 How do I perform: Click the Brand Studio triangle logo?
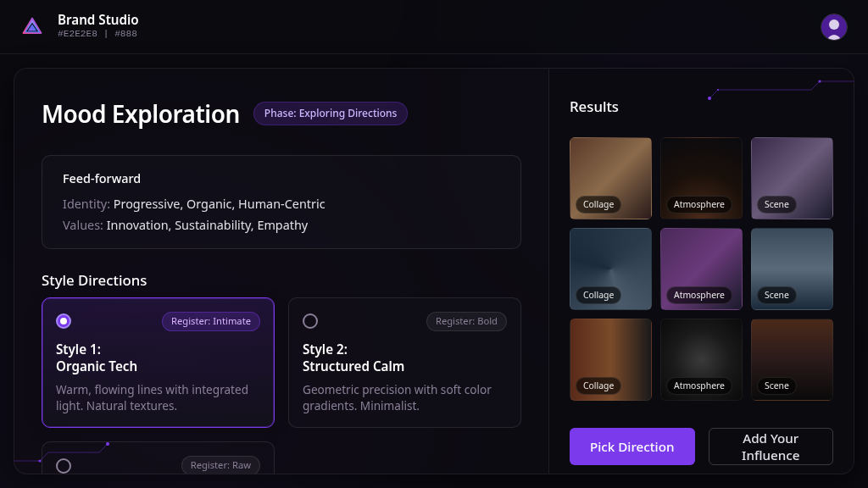[31, 26]
